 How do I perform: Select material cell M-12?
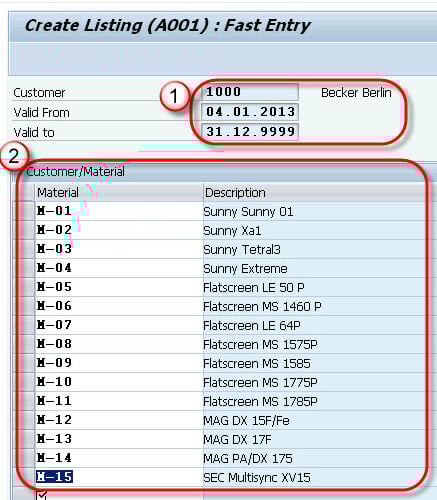pos(119,420)
